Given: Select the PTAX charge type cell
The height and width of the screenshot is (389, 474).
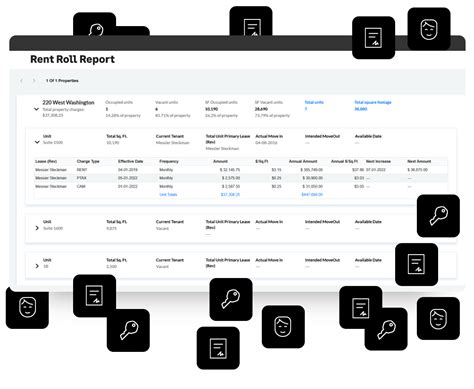Looking at the screenshot, I should (x=82, y=178).
